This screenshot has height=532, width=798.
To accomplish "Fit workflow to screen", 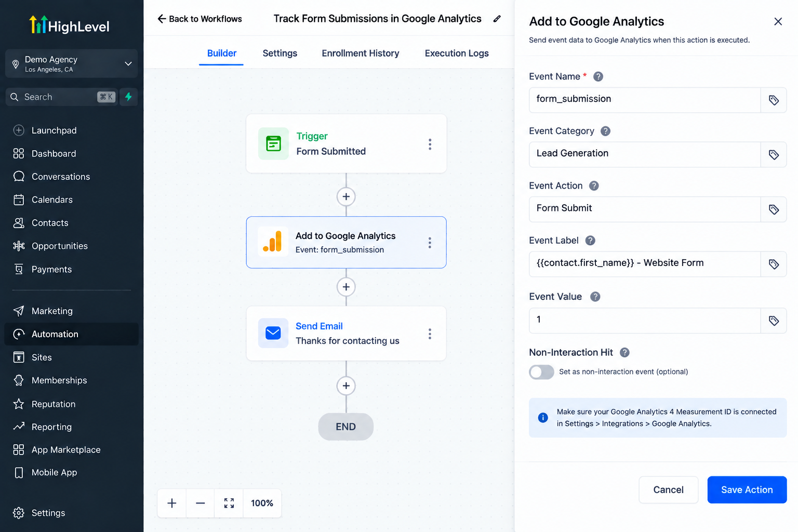I will (x=229, y=503).
